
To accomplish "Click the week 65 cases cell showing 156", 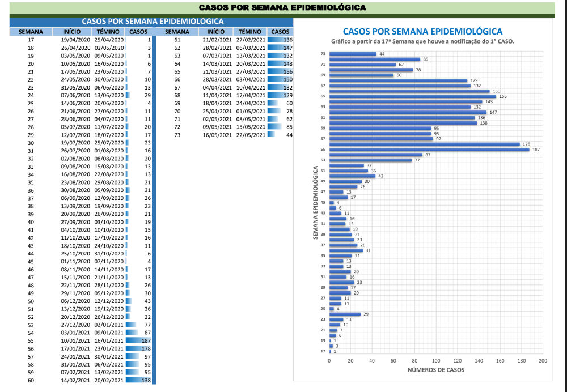I will pyautogui.click(x=280, y=71).
